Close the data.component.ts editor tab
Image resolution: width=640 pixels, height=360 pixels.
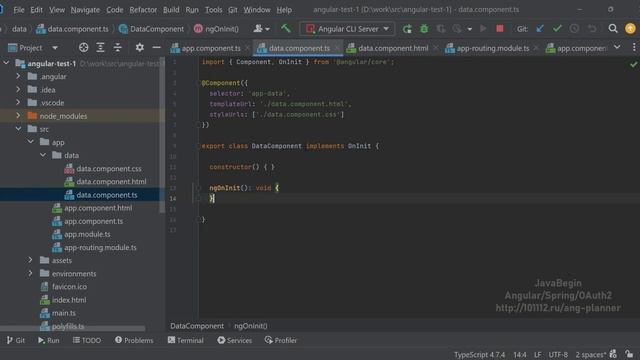click(337, 48)
